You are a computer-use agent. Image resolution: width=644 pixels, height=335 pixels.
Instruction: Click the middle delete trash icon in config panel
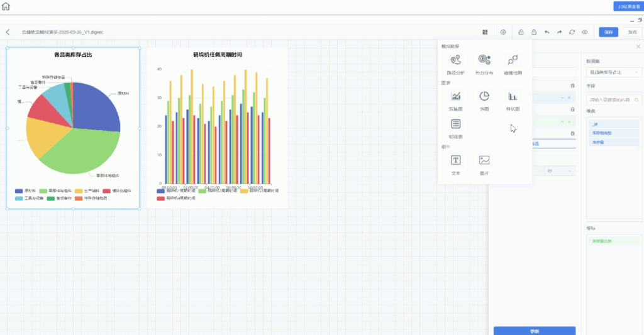(x=572, y=109)
